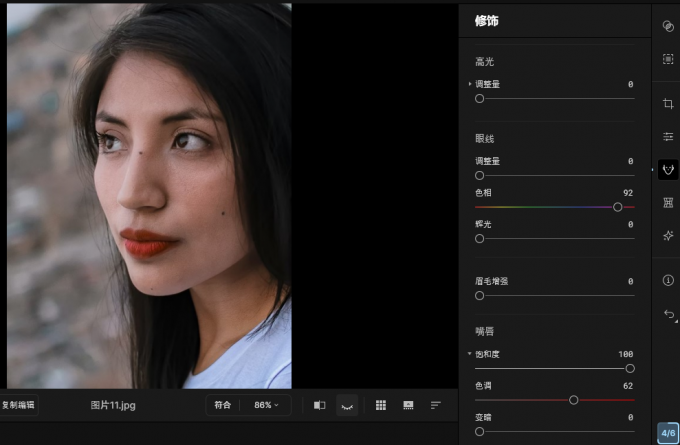Viewport: 680px width, 445px height.
Task: Click the 图片11.jpg file name
Action: [113, 405]
